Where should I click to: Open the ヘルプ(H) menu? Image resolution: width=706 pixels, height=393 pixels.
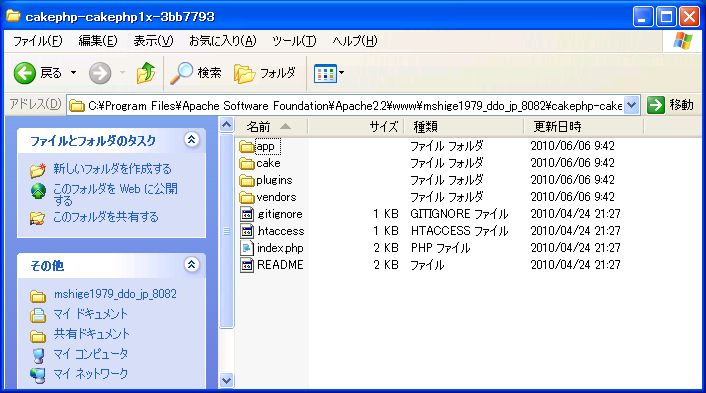pos(355,41)
